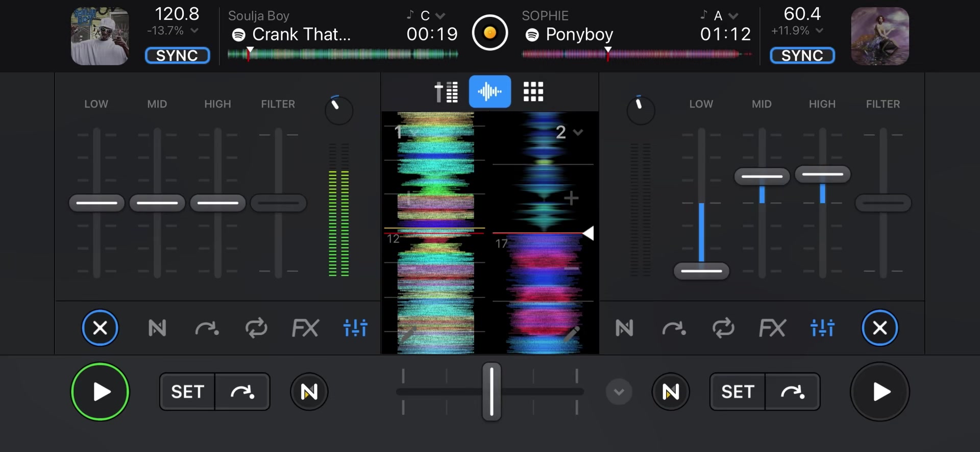Add cue marker with plus on deck 2 waveform

pyautogui.click(x=572, y=198)
